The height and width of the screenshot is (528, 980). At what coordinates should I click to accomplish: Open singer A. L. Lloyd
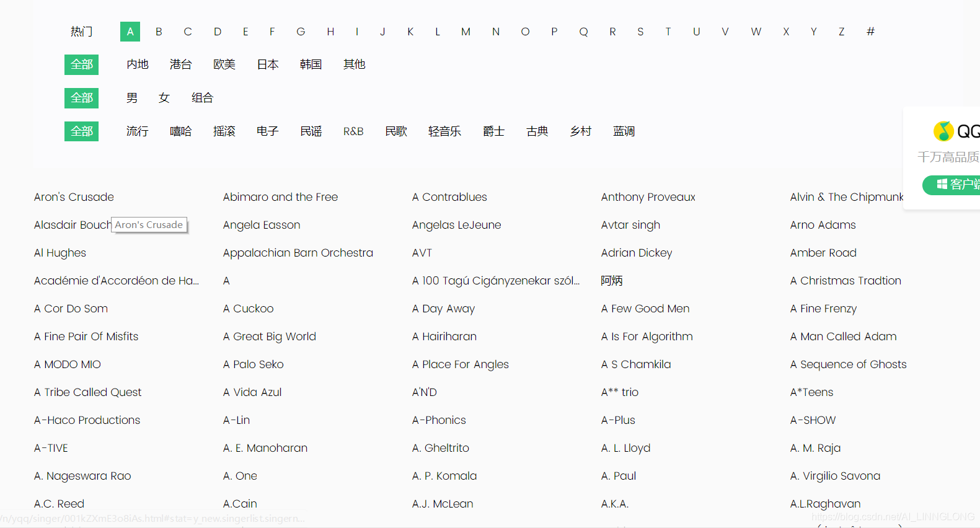(625, 448)
